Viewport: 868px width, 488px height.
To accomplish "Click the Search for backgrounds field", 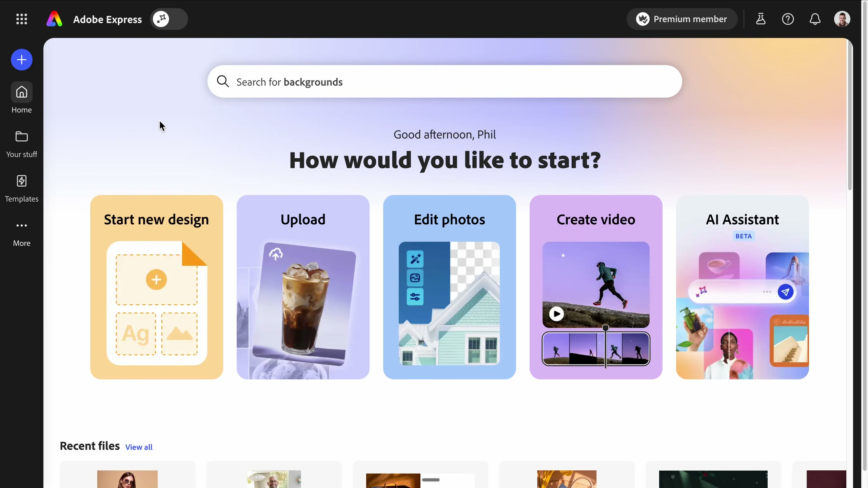I will 445,81.
